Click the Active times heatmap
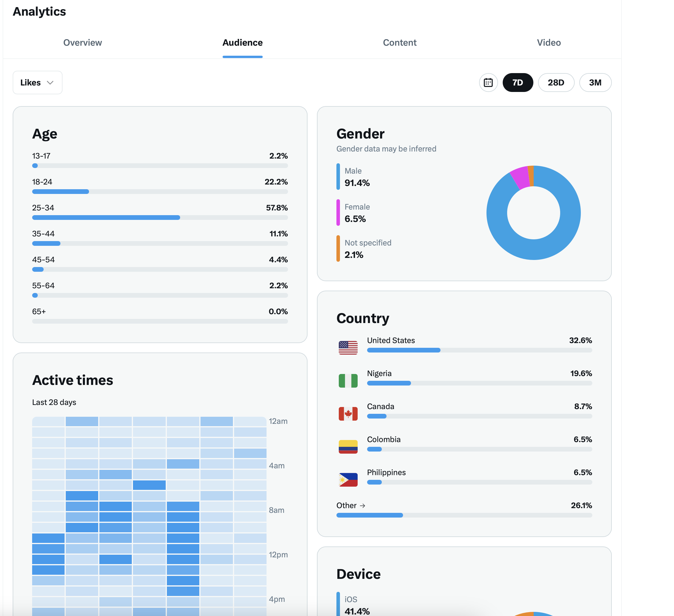 tap(149, 516)
